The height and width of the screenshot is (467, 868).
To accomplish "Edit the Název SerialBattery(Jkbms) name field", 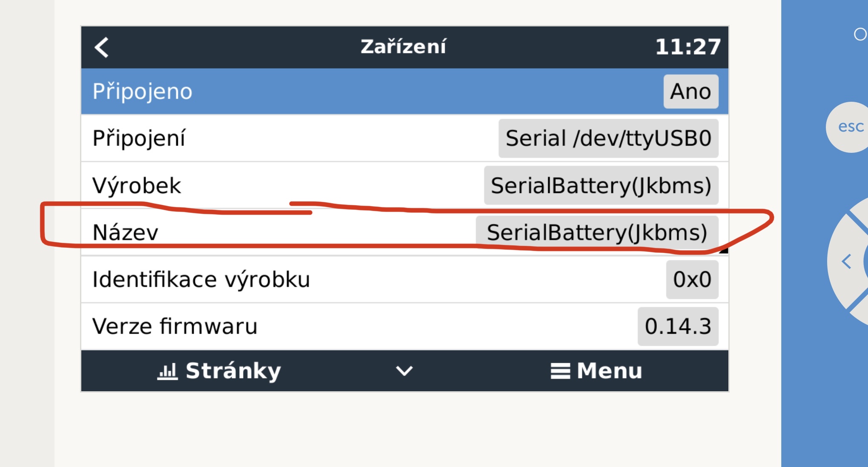I will (x=597, y=232).
